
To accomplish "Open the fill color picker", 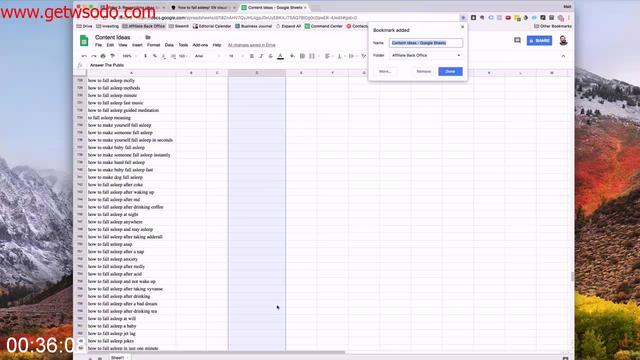I will point(292,56).
